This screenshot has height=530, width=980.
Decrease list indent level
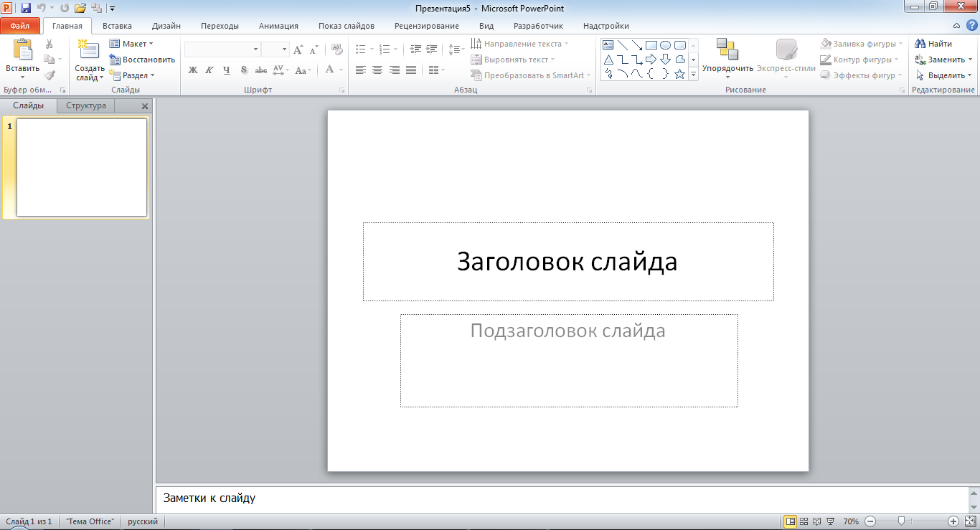(x=415, y=49)
